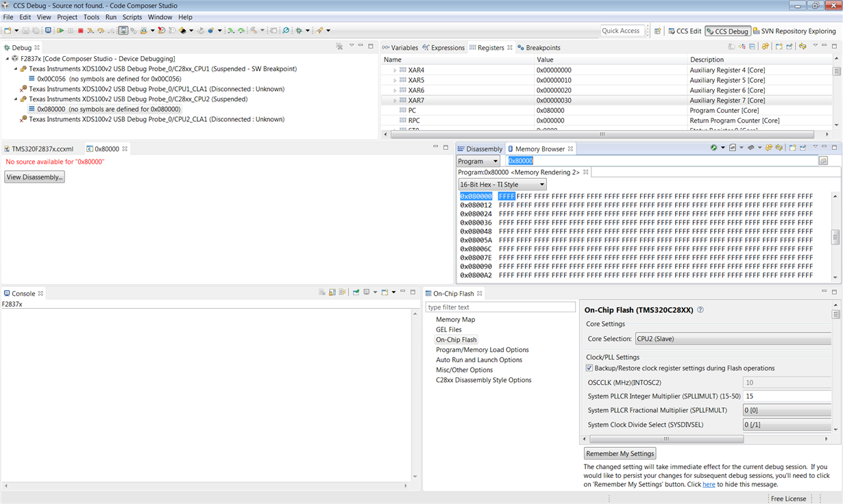Enable Backup/Restore clock register settings checkbox
Screen dimensions: 843x504
tap(589, 368)
